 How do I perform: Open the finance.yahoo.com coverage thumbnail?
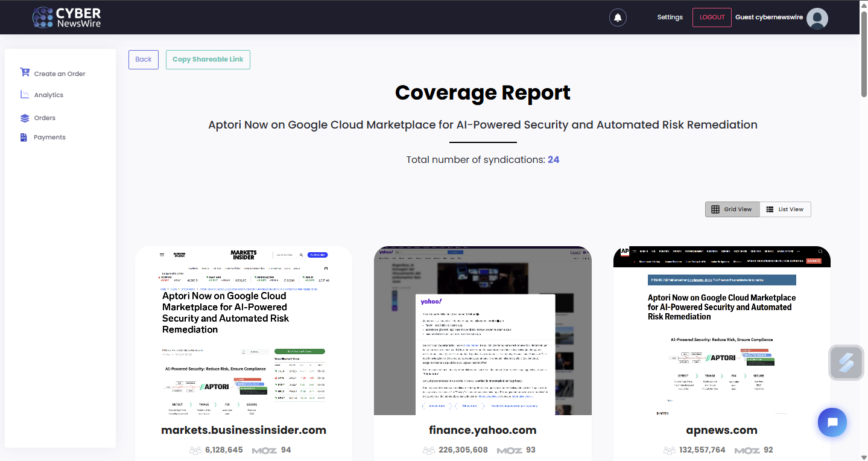(x=483, y=331)
